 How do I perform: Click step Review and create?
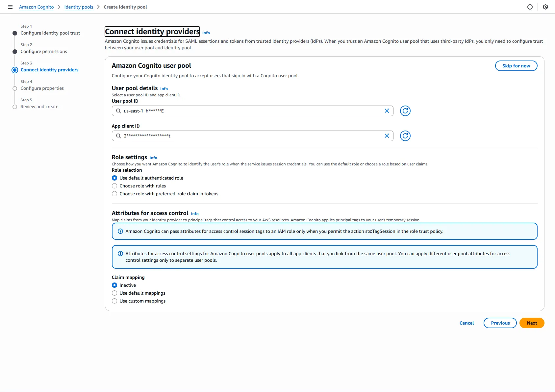[x=39, y=107]
